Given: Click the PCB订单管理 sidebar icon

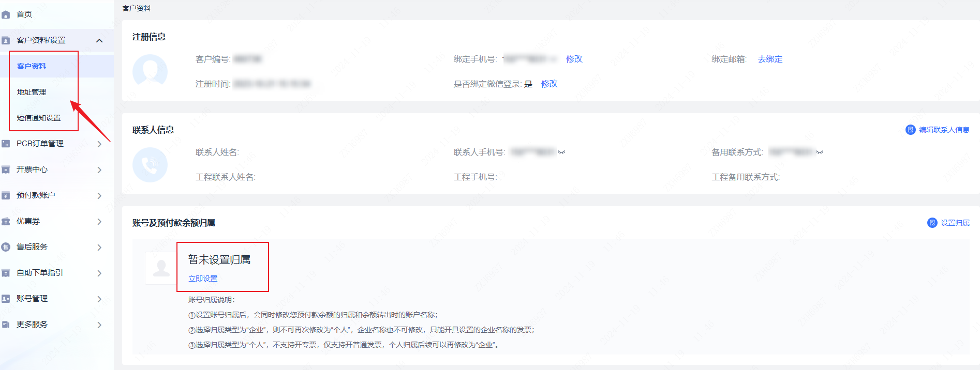Looking at the screenshot, I should pyautogui.click(x=6, y=144).
